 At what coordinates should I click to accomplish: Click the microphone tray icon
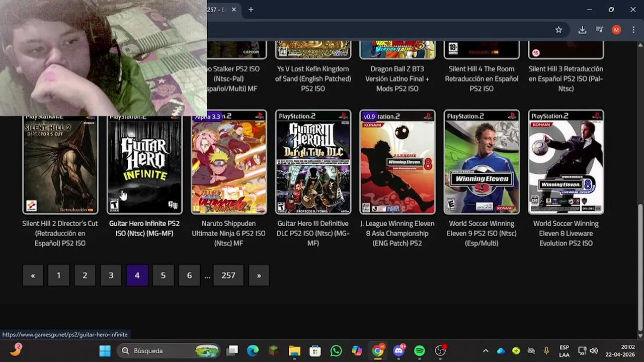pos(546,350)
